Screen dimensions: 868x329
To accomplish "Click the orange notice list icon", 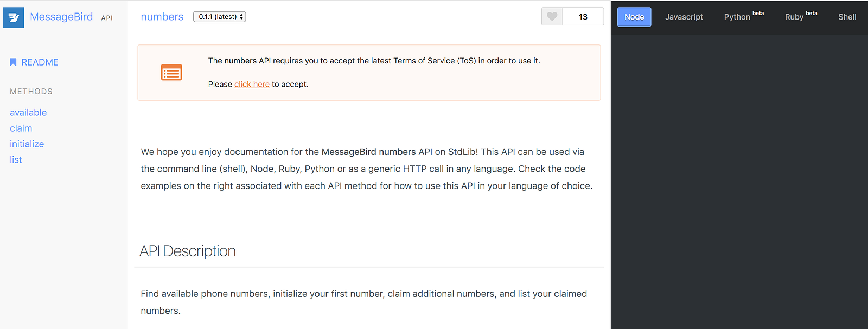I will (x=171, y=73).
